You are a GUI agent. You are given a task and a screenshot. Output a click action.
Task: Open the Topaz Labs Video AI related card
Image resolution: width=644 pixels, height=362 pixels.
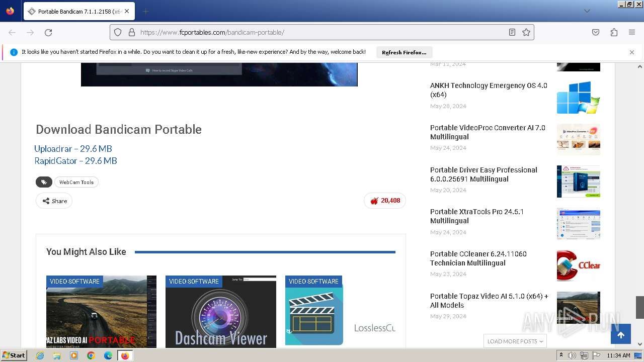click(x=101, y=312)
